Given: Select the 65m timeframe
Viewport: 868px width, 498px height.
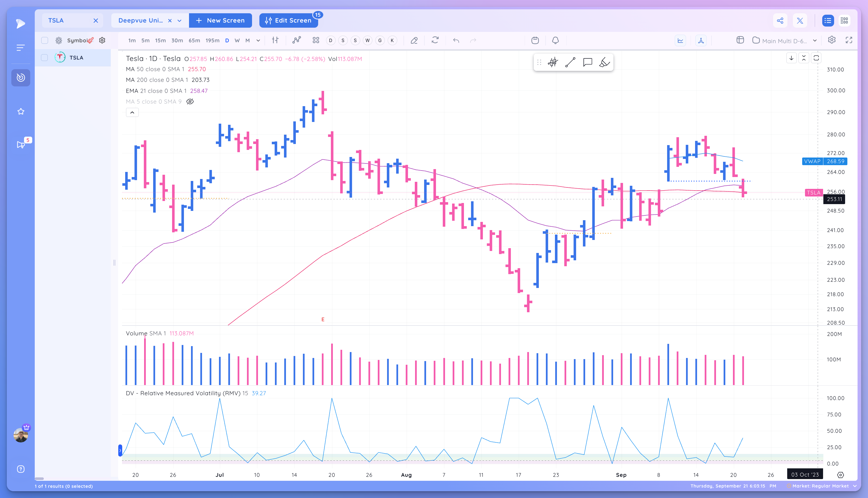Looking at the screenshot, I should pos(194,40).
